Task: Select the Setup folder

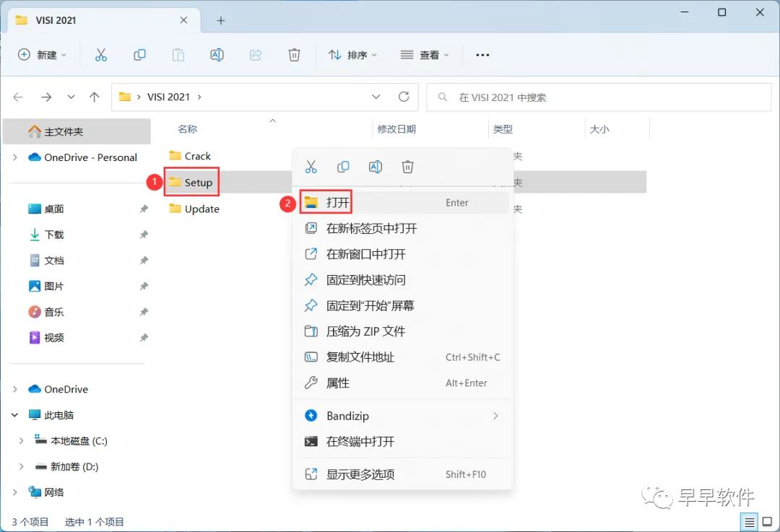Action: tap(191, 183)
